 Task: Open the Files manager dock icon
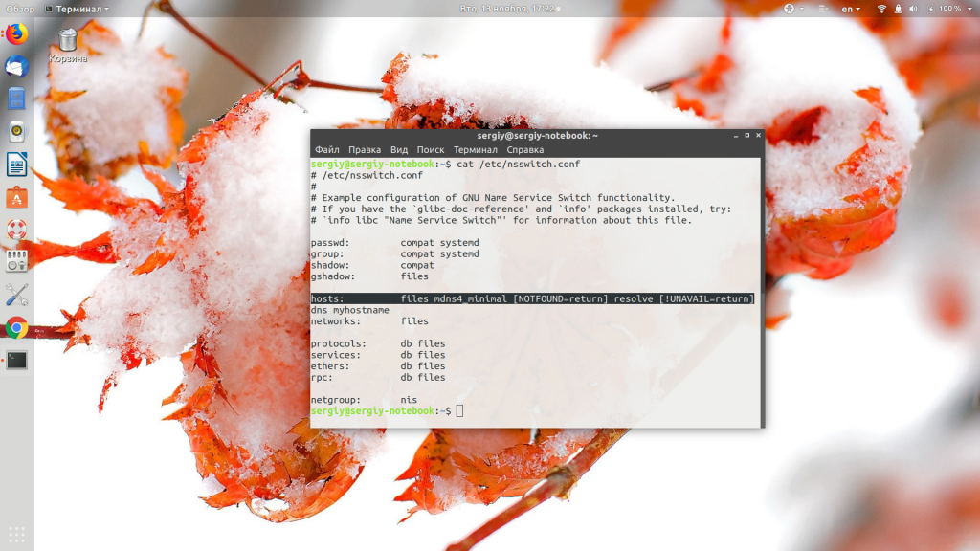coord(17,99)
